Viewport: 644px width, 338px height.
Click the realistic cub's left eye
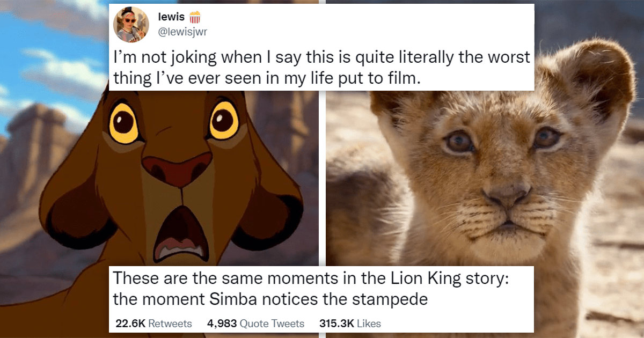(458, 141)
